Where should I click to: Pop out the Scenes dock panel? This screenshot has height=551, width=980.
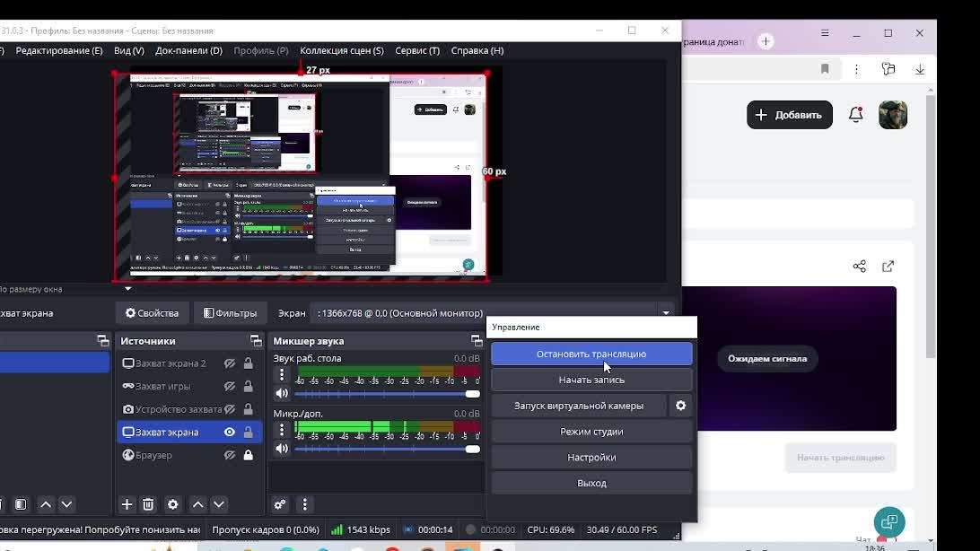tap(103, 340)
